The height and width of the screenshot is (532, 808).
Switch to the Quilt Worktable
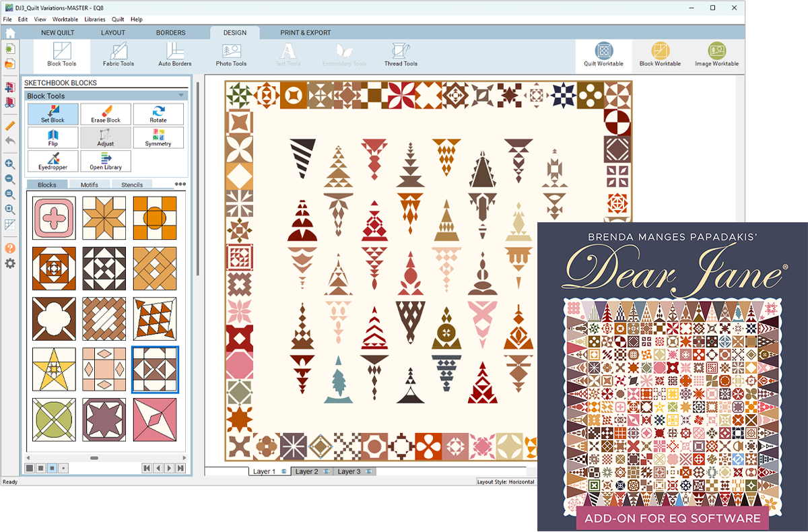604,55
